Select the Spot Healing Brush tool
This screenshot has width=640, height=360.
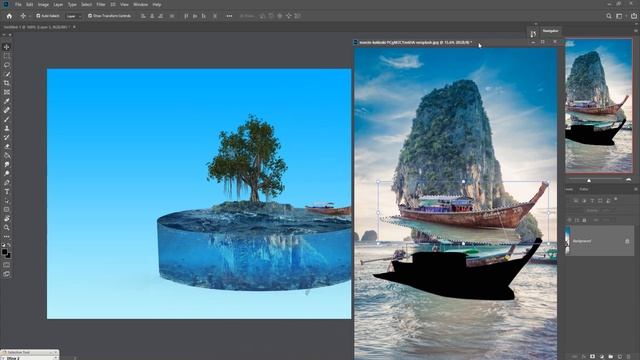(x=7, y=110)
